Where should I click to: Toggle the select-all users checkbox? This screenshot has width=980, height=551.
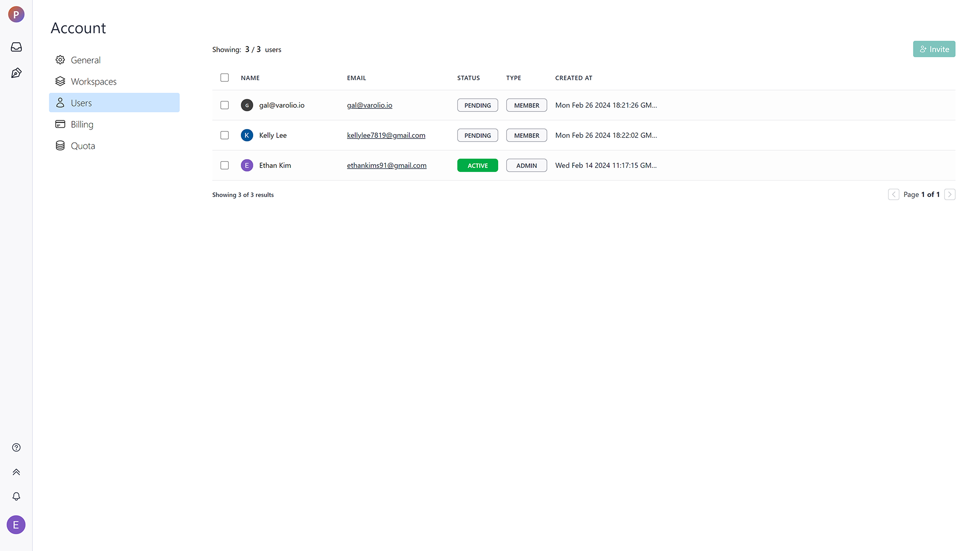(x=225, y=78)
